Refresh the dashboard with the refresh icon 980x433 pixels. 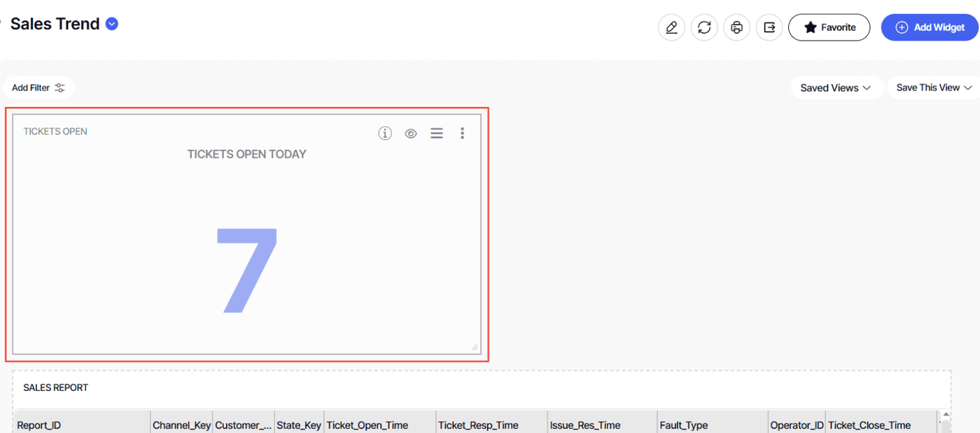click(x=704, y=27)
